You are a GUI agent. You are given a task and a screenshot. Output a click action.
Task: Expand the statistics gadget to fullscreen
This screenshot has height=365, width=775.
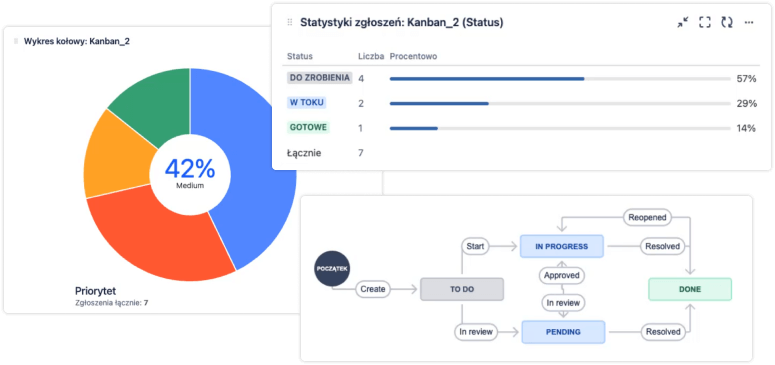[x=704, y=22]
